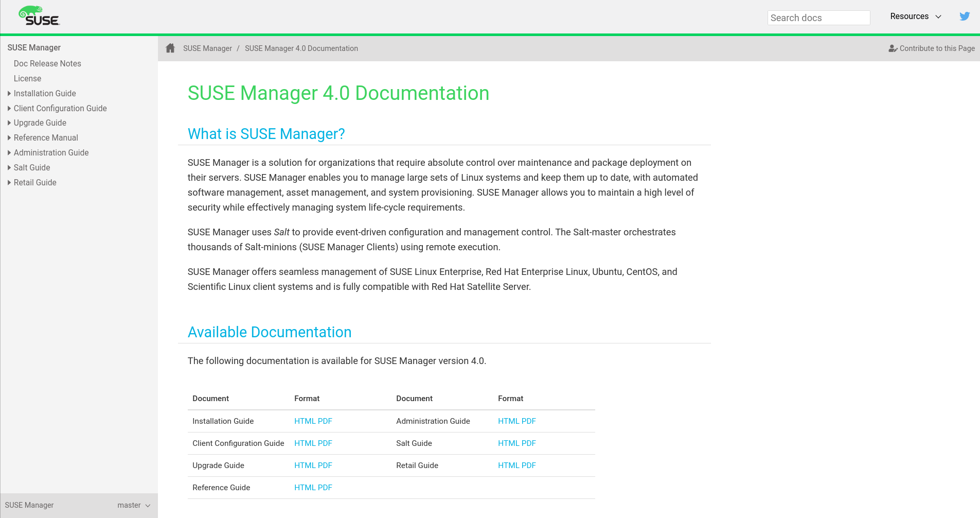Open Upgrade Guide HTML link

(305, 465)
